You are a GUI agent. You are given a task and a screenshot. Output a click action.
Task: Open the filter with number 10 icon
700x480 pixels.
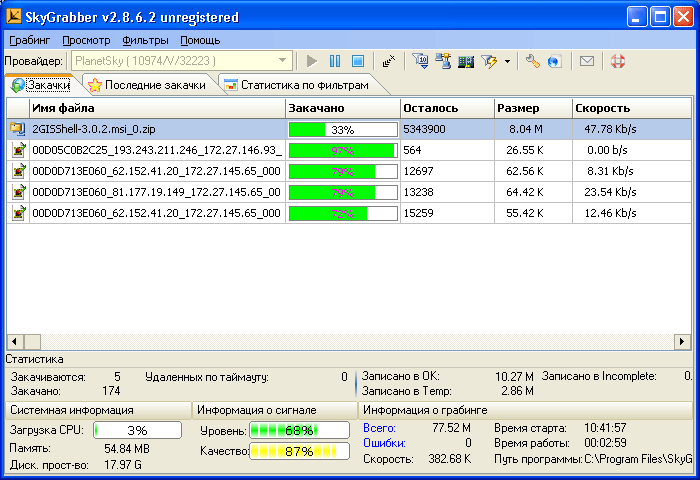(420, 61)
